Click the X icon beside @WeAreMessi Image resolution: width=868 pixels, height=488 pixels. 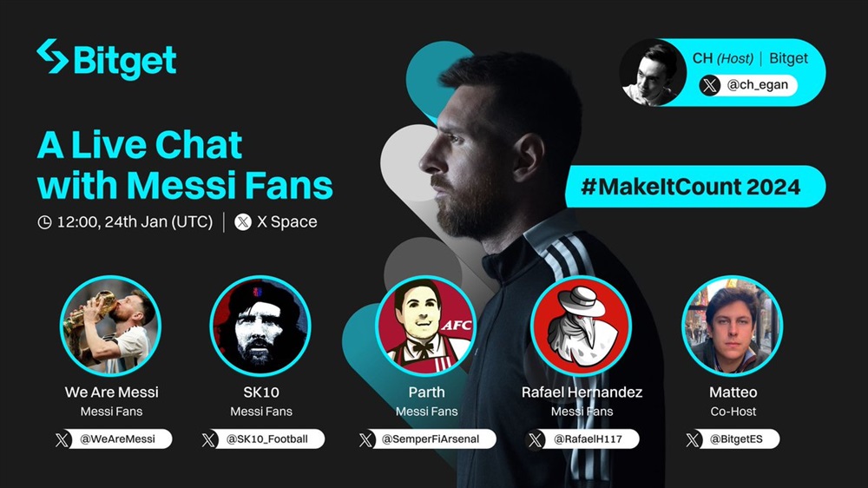(x=62, y=440)
